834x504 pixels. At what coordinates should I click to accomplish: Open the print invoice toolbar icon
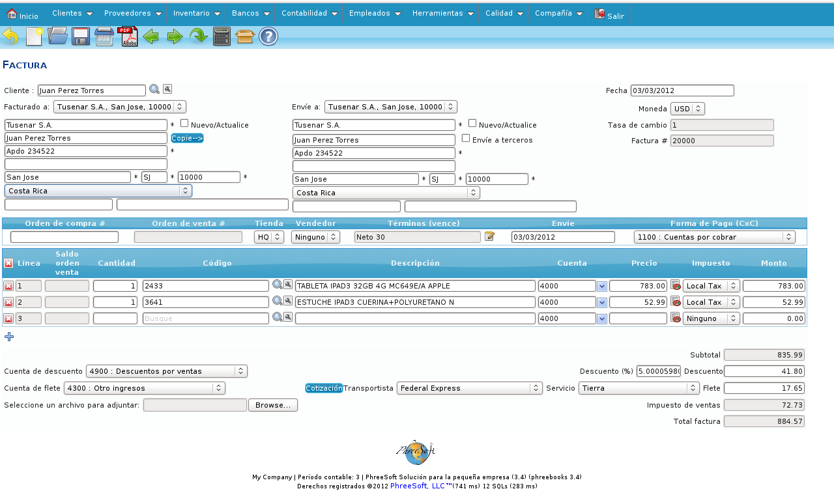[x=104, y=36]
